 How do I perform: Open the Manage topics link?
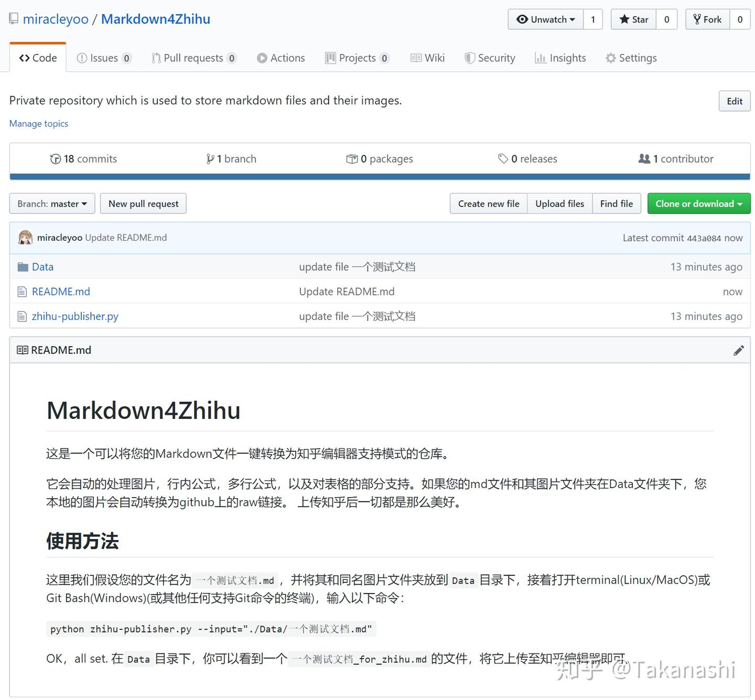[38, 123]
